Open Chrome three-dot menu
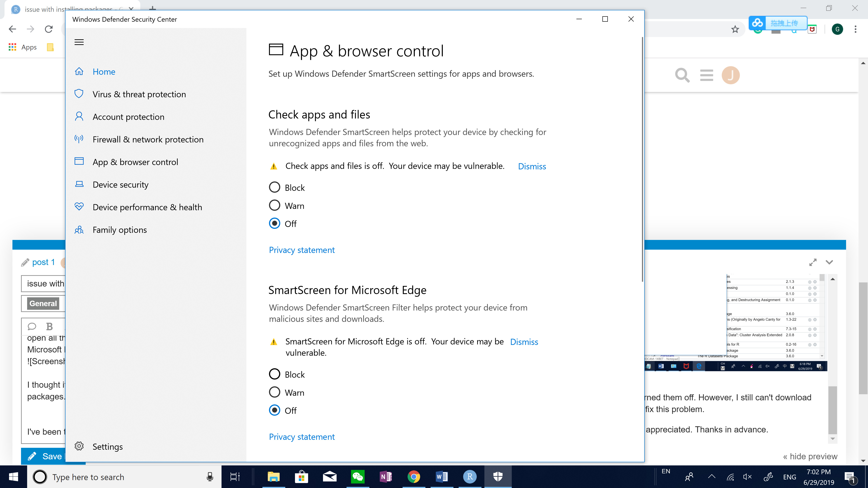This screenshot has width=868, height=488. click(855, 29)
